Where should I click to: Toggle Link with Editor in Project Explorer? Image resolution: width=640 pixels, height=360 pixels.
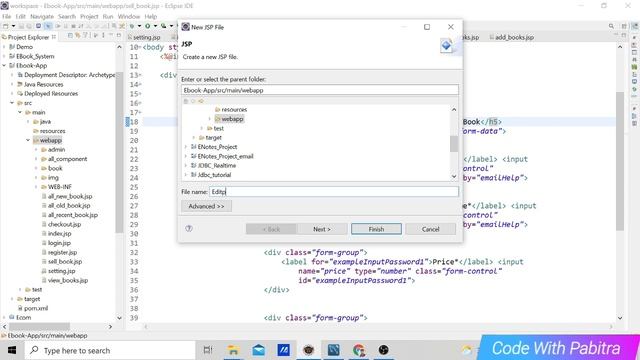78,36
